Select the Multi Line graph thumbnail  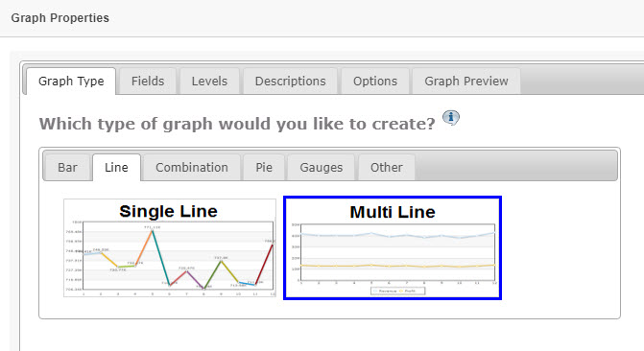pos(393,248)
